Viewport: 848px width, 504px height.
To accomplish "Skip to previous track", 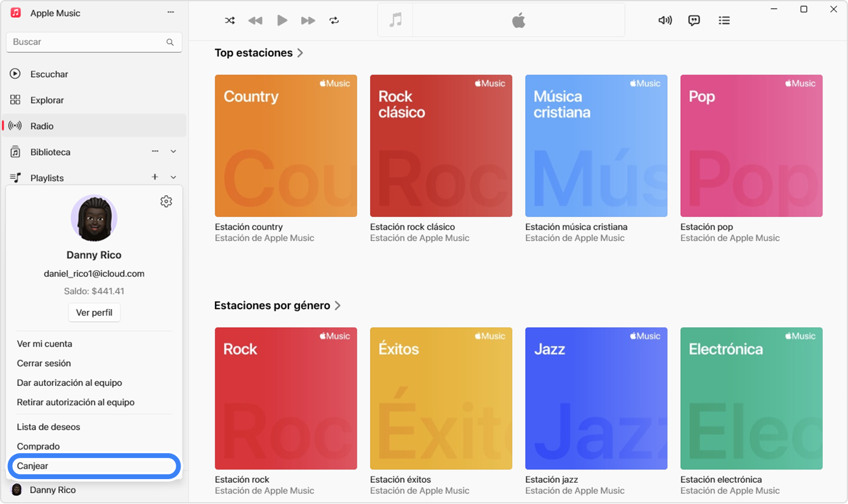I will coord(256,21).
